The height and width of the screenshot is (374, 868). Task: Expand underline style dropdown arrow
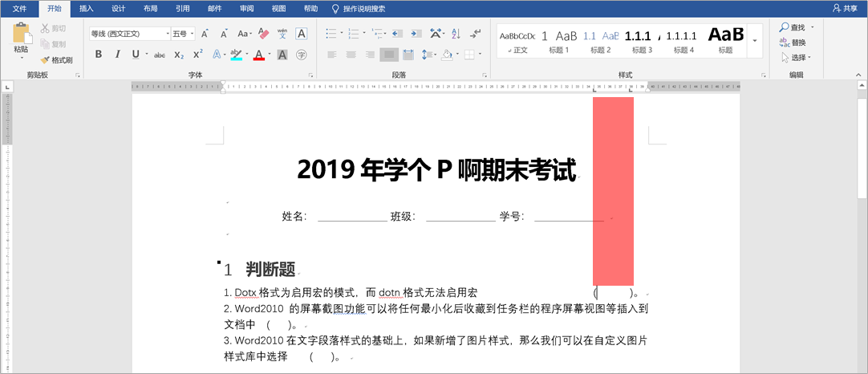[146, 55]
